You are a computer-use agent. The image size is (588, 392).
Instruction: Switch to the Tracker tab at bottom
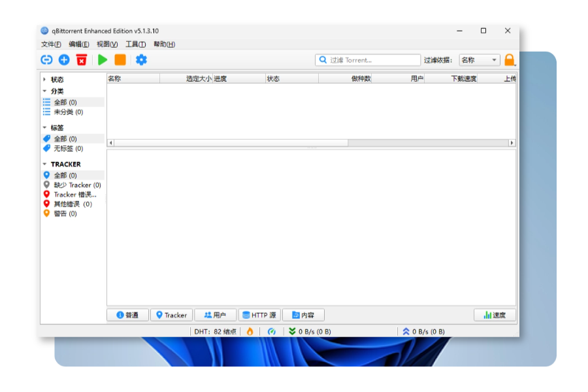[171, 315]
